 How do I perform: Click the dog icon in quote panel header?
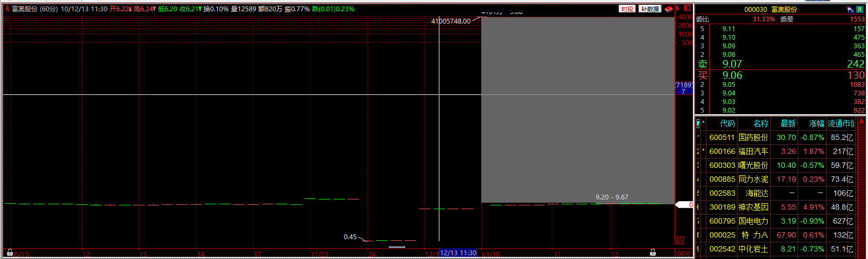850,10
